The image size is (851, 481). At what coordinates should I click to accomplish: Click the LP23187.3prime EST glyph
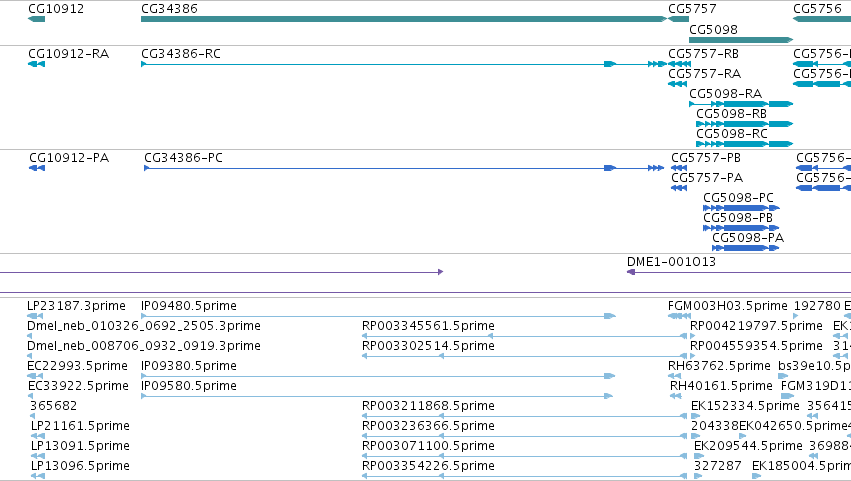pyautogui.click(x=35, y=316)
